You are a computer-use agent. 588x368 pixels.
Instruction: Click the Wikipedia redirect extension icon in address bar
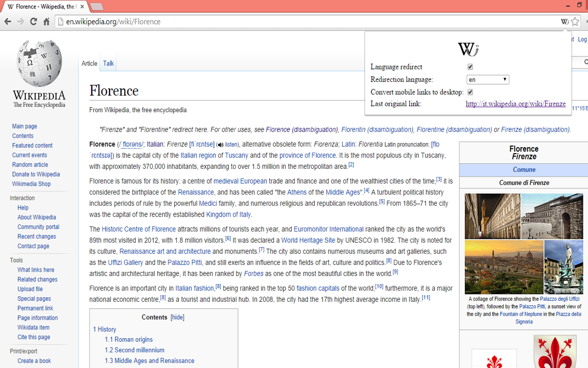(565, 22)
